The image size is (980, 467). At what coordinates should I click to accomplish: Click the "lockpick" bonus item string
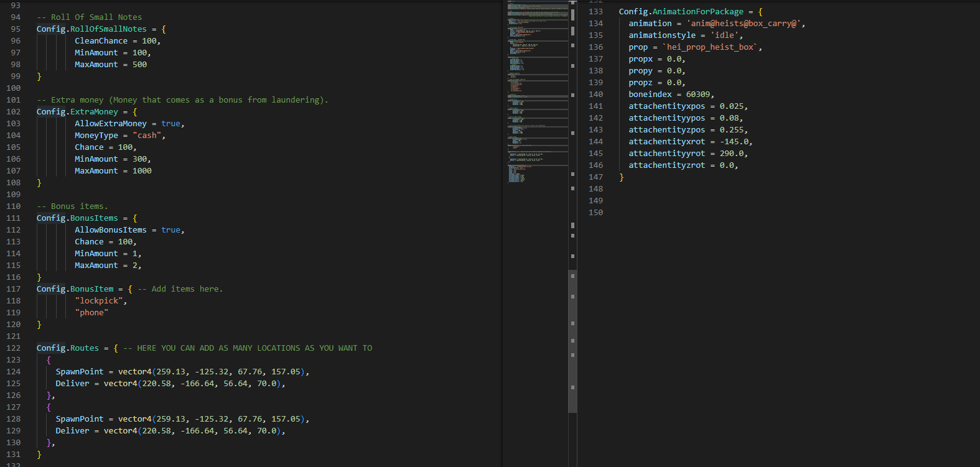click(100, 301)
